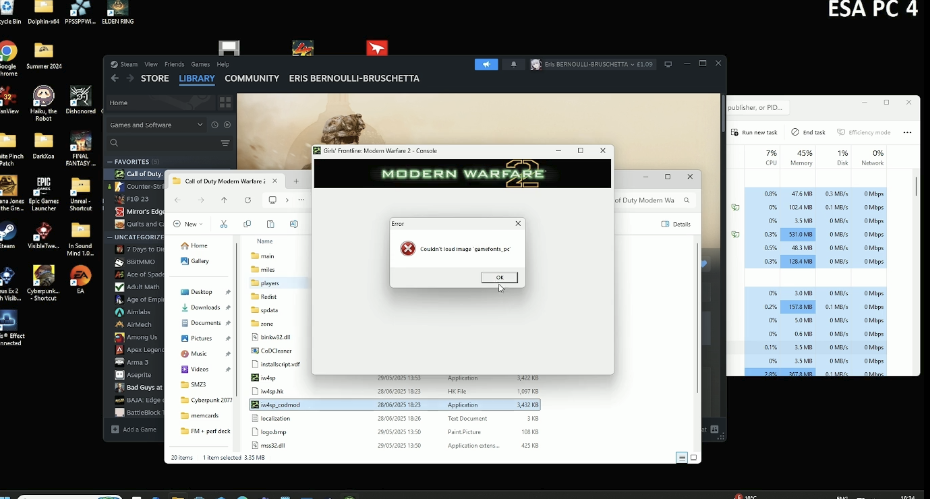Screen dimensions: 930x499
Task: Open Music in Explorer navigation pane
Action: (194, 354)
